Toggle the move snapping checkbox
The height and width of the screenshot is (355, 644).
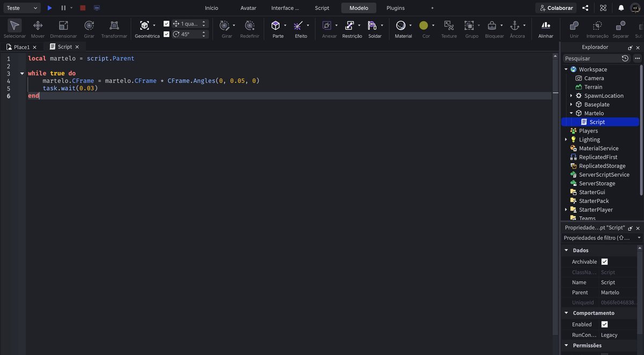click(166, 24)
